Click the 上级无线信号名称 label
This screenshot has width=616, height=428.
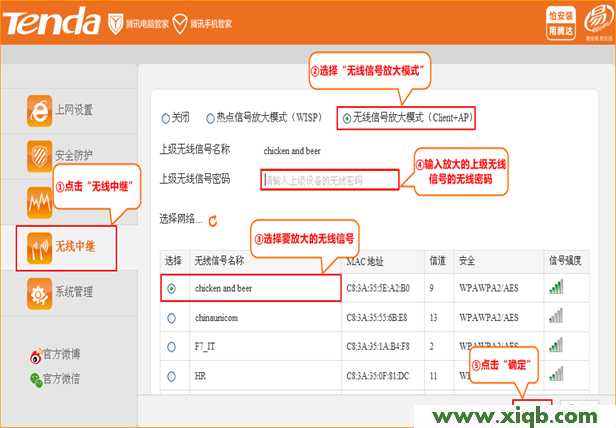tap(195, 149)
